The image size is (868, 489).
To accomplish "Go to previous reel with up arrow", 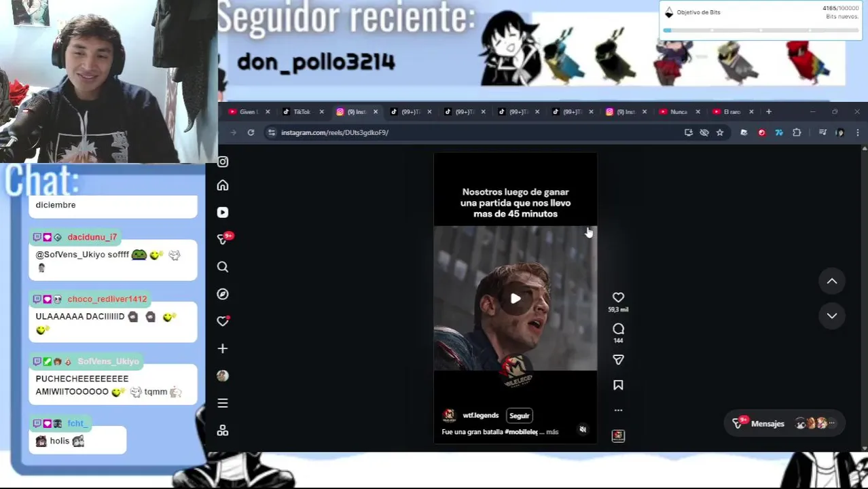I will 832,281.
